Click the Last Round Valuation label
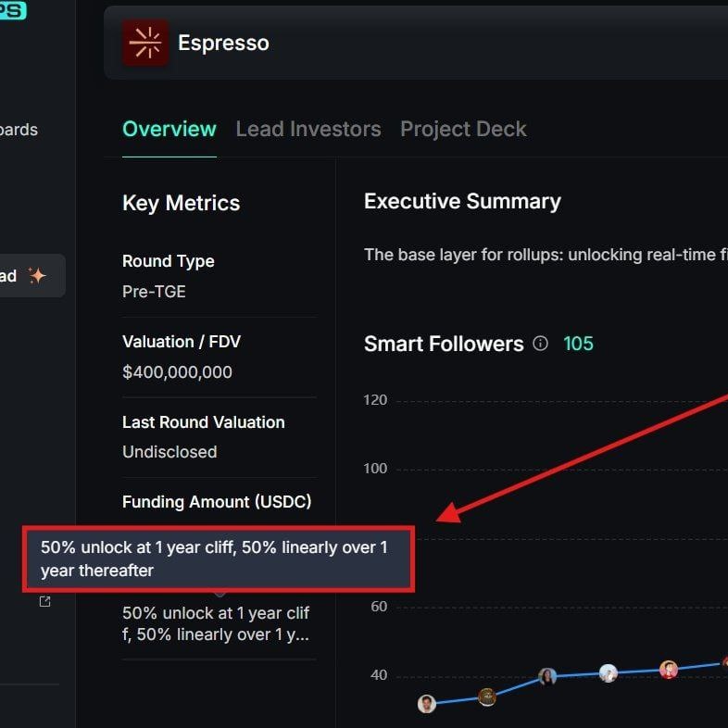 coord(204,422)
